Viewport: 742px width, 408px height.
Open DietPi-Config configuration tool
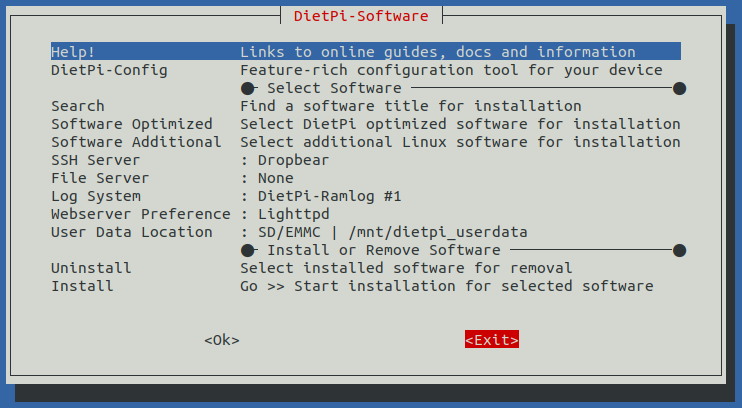click(x=109, y=70)
